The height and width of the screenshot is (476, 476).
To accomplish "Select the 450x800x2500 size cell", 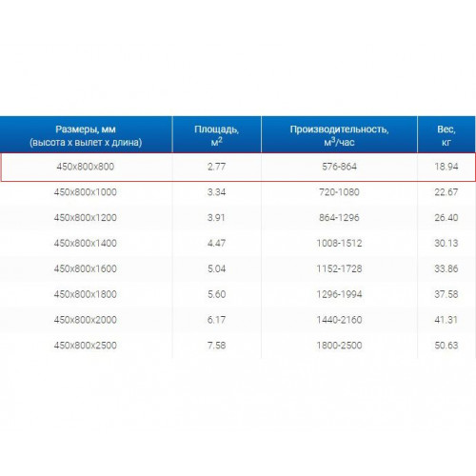I will click(86, 346).
